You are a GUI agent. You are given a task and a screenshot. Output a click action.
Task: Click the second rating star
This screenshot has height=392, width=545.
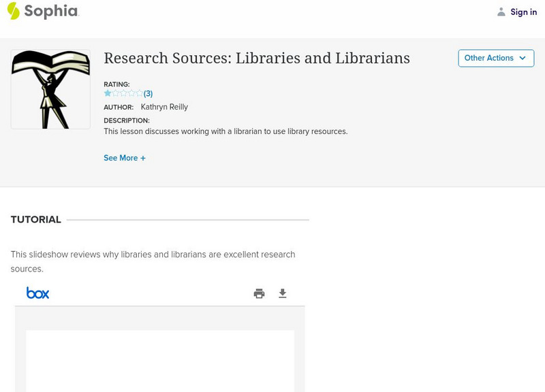[115, 93]
